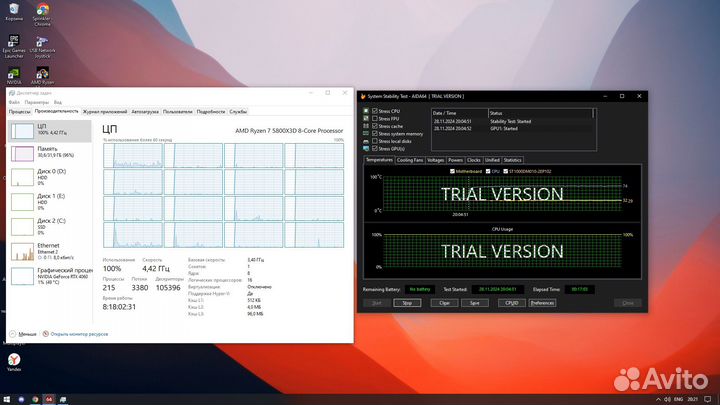Screen dimensions: 720x405
Task: Select the Ethernet performance item
Action: (x=50, y=252)
